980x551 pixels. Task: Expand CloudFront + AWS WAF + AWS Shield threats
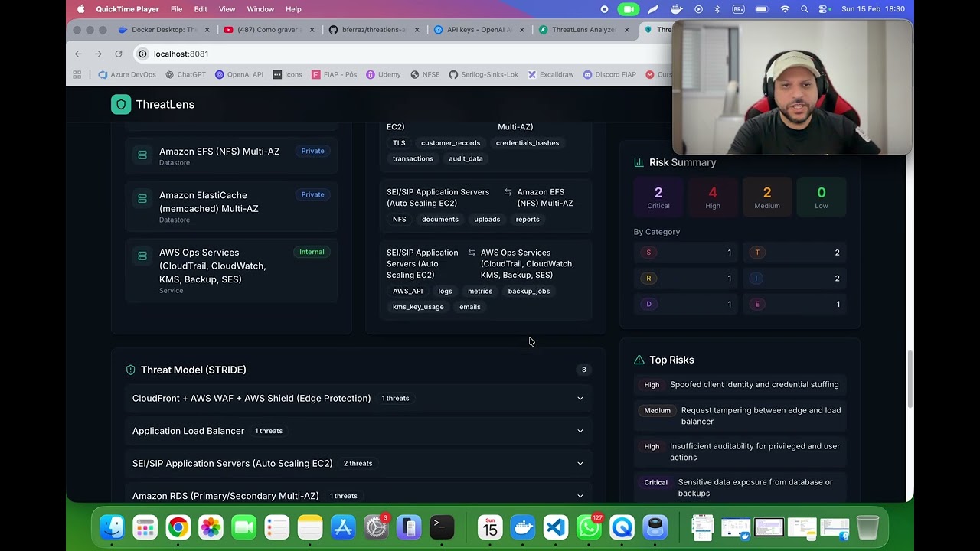358,398
